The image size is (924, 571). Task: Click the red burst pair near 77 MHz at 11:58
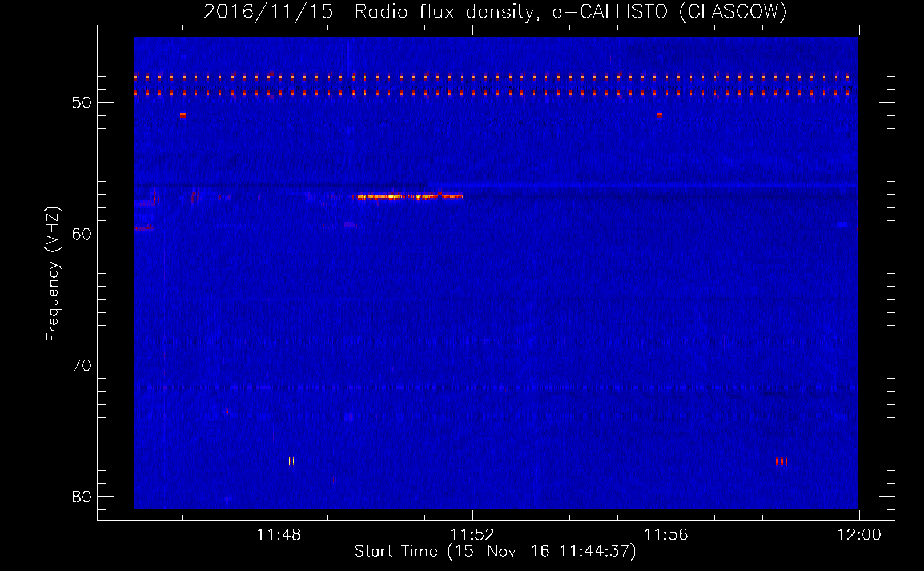781,461
